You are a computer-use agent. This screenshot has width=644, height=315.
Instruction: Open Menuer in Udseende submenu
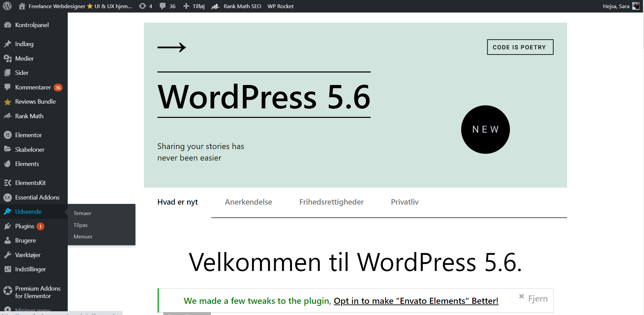(83, 237)
